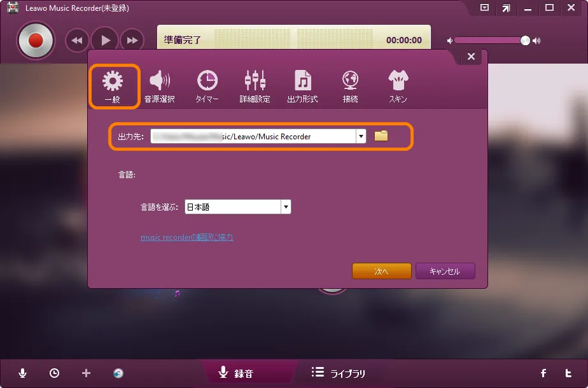Click the rewind playback button
The height and width of the screenshot is (388, 588).
click(x=77, y=40)
